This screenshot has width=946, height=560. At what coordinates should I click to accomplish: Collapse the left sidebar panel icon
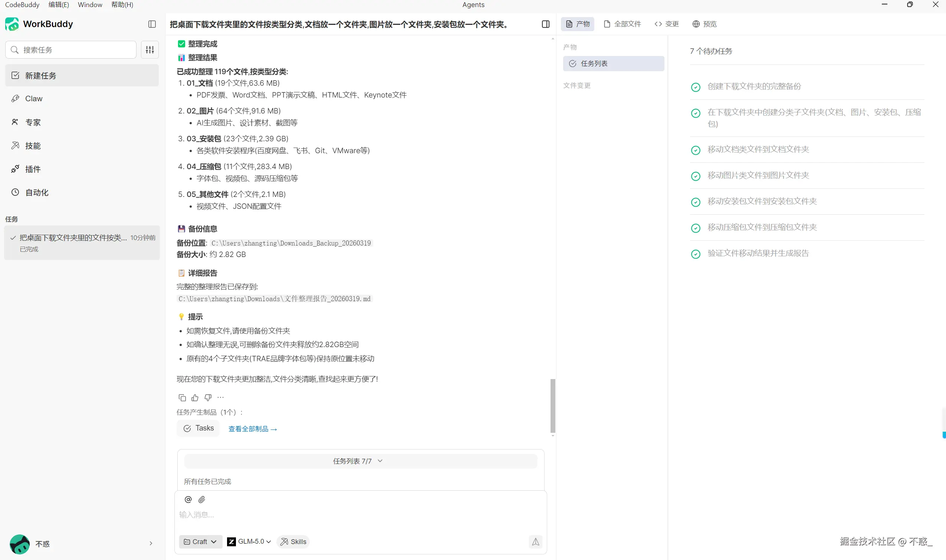152,24
